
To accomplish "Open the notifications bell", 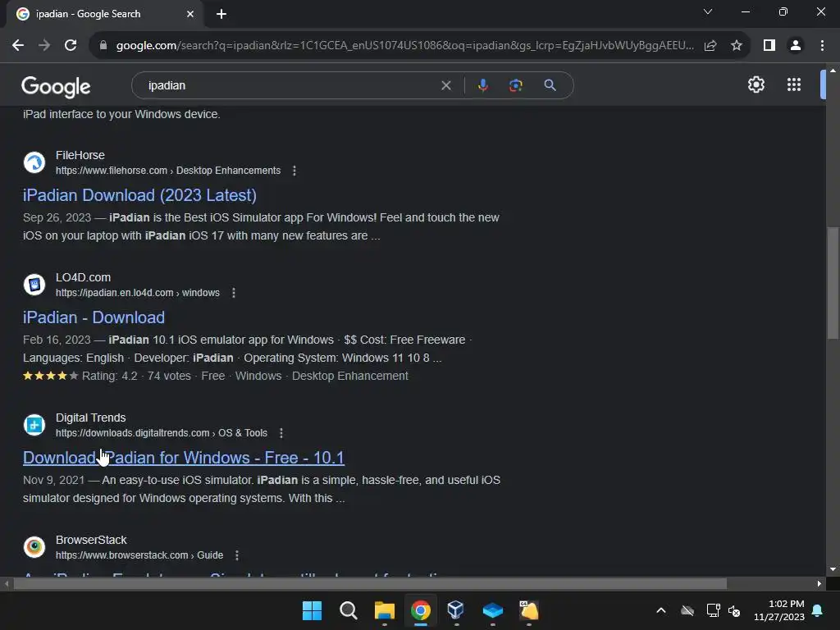I will click(x=818, y=610).
